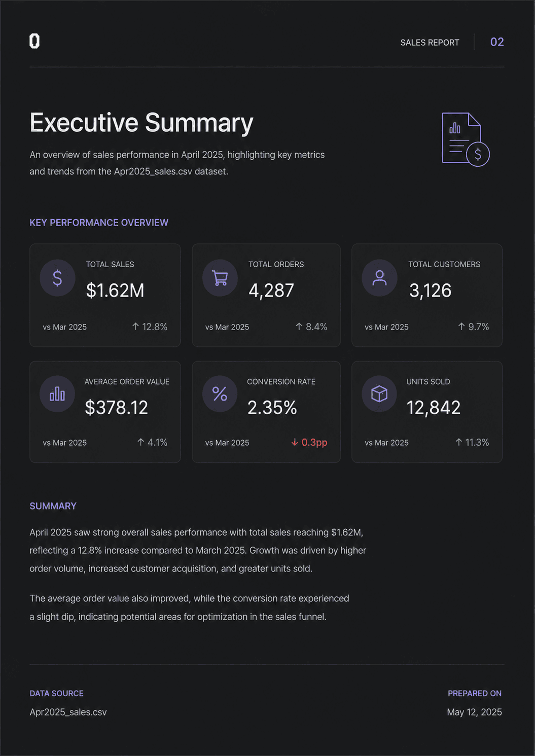This screenshot has height=756, width=535.
Task: Click the logo icon in the header
Action: coord(34,41)
